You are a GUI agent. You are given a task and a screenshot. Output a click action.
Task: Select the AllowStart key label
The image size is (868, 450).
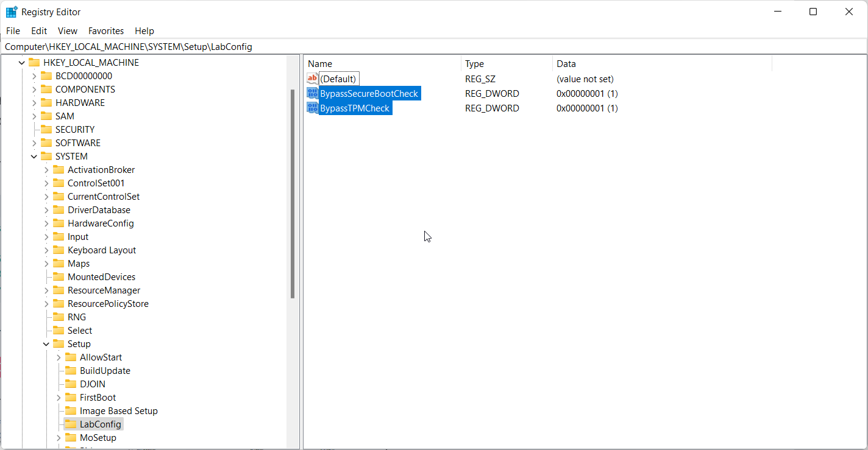pyautogui.click(x=101, y=357)
